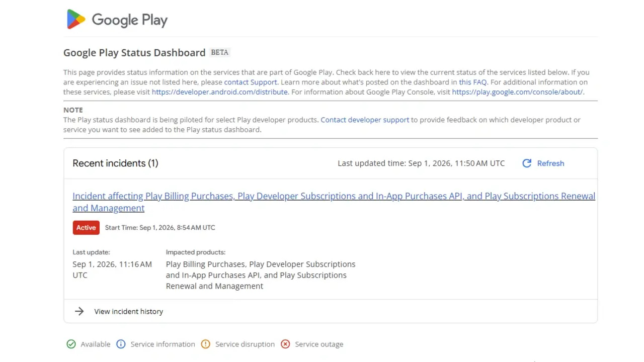Click the 'Recent incidents (1)' heading
The height and width of the screenshot is (362, 644).
point(115,163)
